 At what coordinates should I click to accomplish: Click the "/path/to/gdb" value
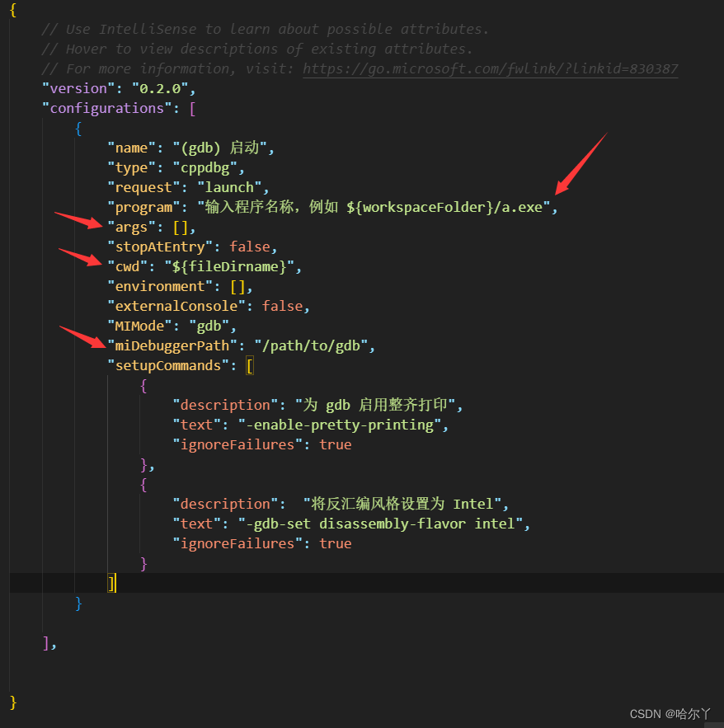(311, 346)
